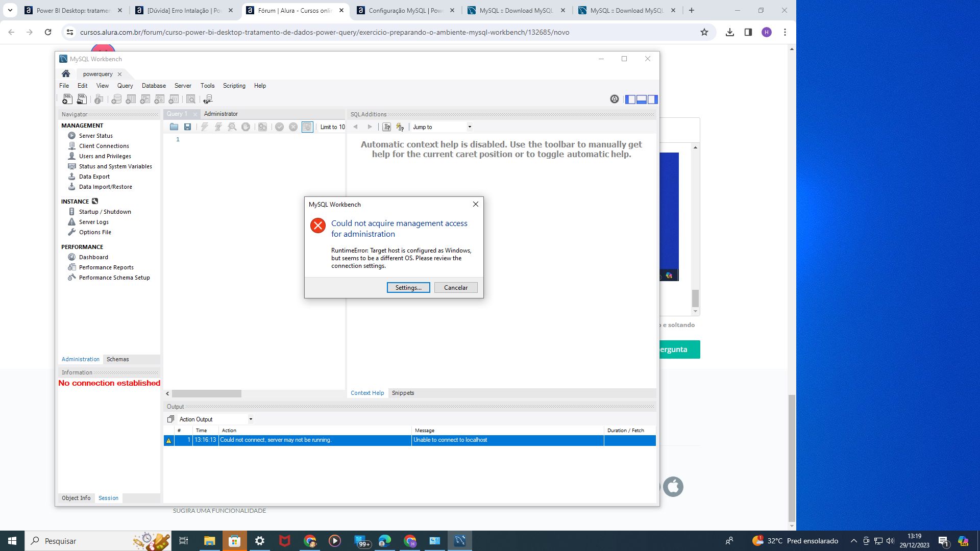Click Cancelar button in dialog

(456, 288)
